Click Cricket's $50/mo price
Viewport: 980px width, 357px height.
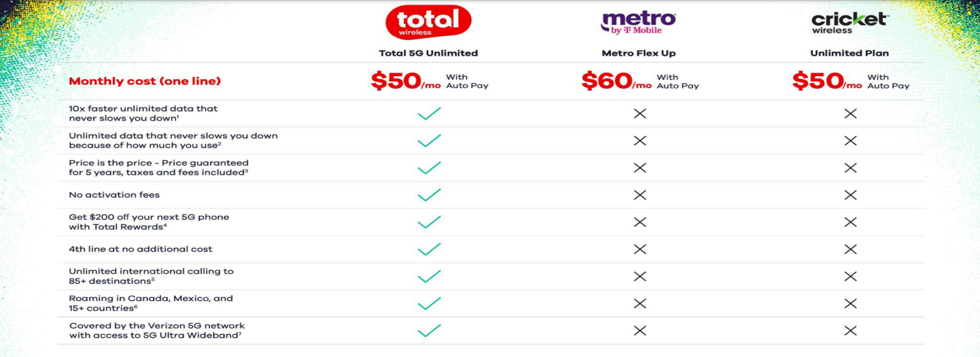point(827,81)
